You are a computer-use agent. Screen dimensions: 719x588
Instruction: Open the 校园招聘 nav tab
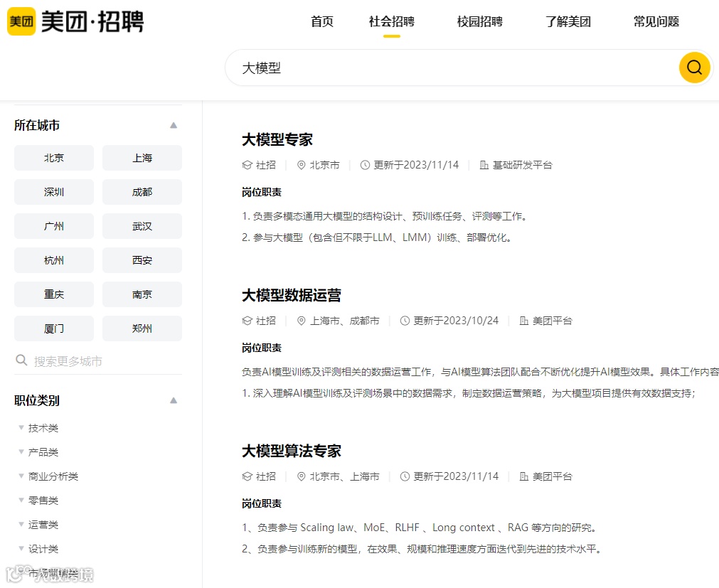(479, 21)
